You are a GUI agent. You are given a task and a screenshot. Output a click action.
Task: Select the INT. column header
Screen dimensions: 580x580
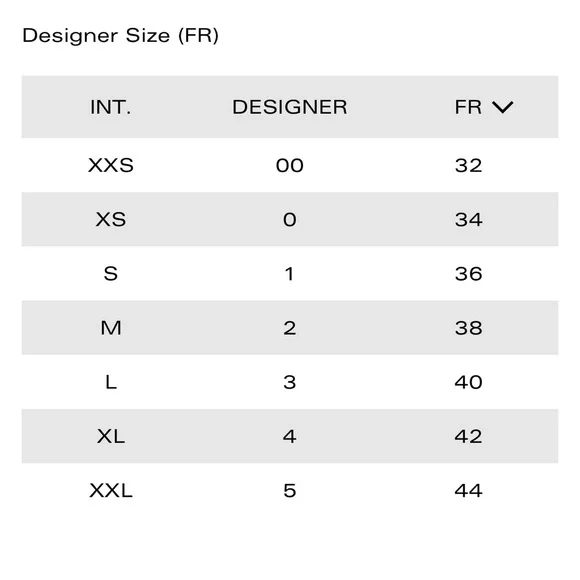tap(111, 107)
